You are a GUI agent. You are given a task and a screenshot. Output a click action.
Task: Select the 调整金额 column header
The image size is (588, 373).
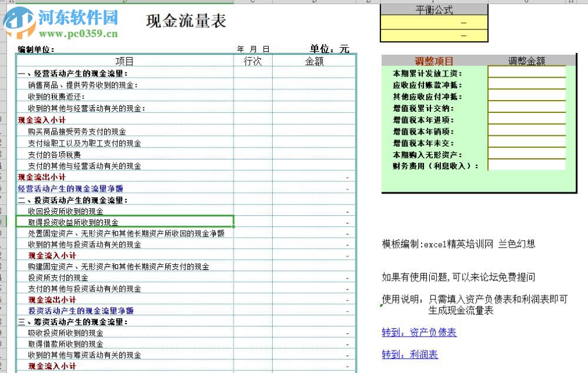[527, 61]
